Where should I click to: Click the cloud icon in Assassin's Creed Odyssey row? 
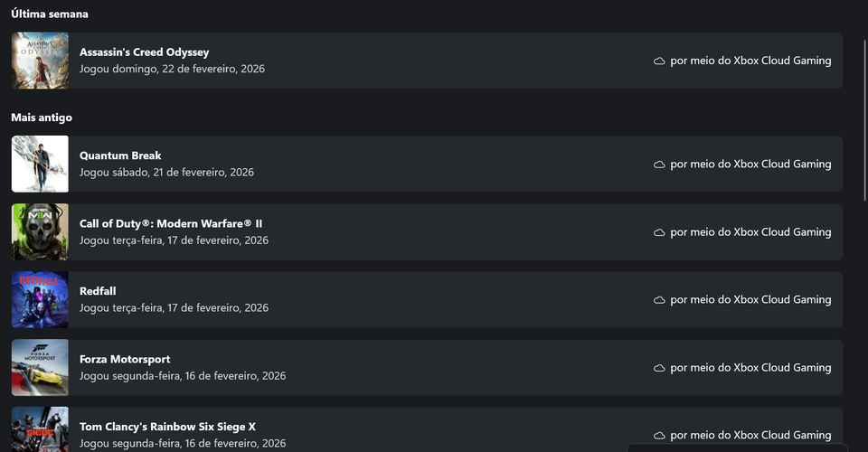pos(659,61)
